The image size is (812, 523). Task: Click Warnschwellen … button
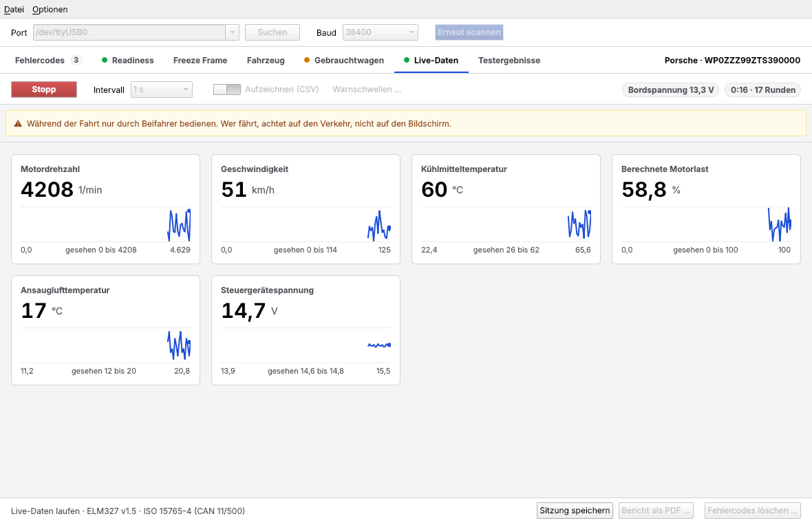[367, 89]
